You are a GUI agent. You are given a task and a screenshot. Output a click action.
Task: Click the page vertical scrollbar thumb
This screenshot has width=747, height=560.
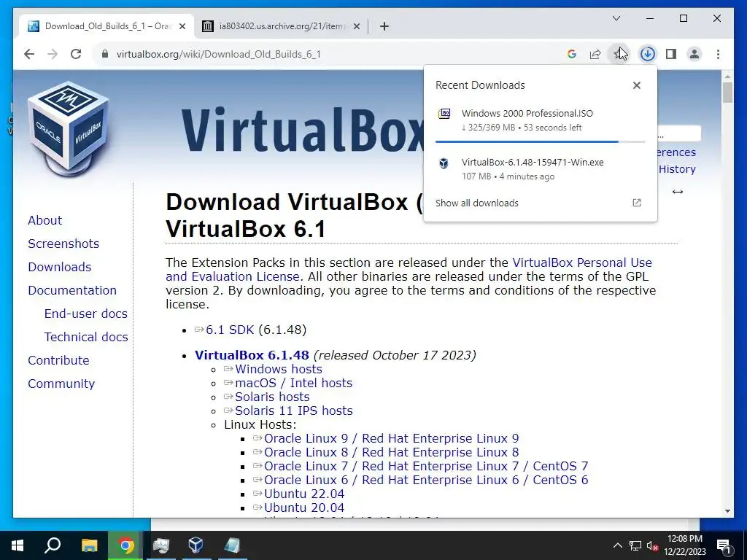727,93
